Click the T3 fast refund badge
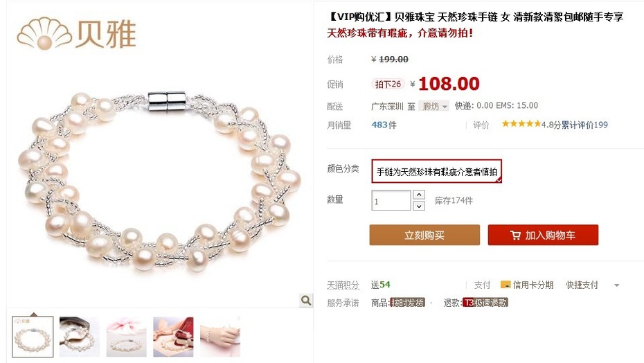Screen dimensions: 644x363 [485, 303]
